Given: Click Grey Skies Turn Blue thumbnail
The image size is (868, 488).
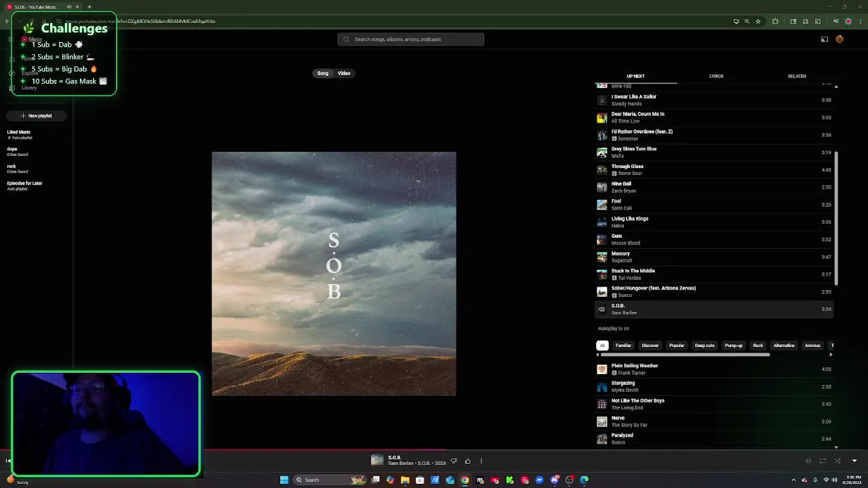Looking at the screenshot, I should click(x=601, y=152).
